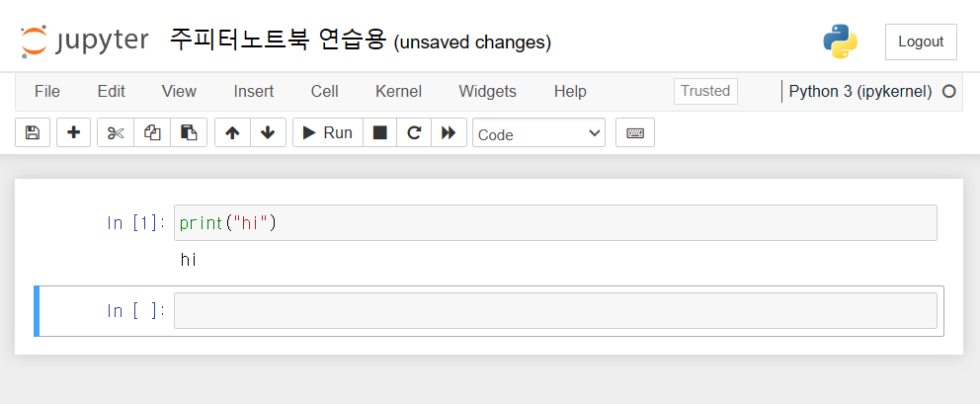Click the kernel idle circle indicator
980x404 pixels.
click(948, 92)
